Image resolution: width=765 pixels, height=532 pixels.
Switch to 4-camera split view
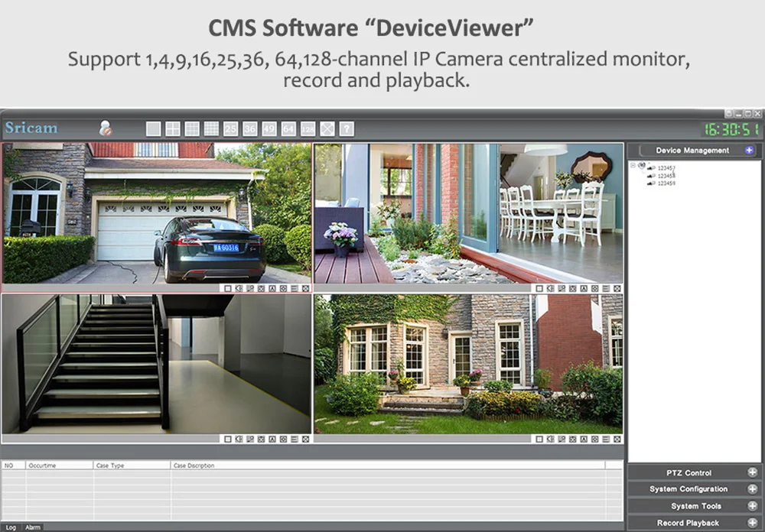173,128
